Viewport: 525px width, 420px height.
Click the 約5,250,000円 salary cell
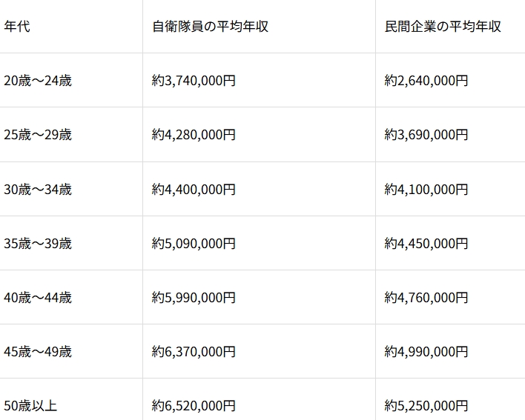point(426,405)
